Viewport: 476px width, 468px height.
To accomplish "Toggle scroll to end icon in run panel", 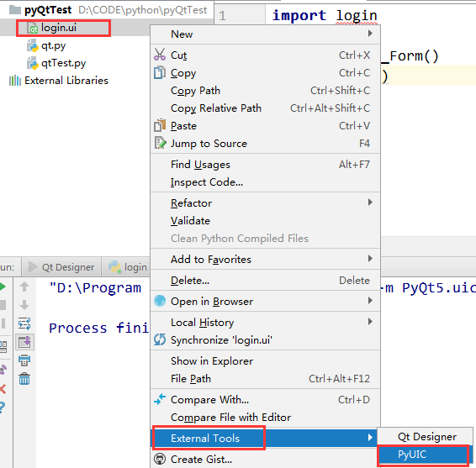I will tap(24, 342).
